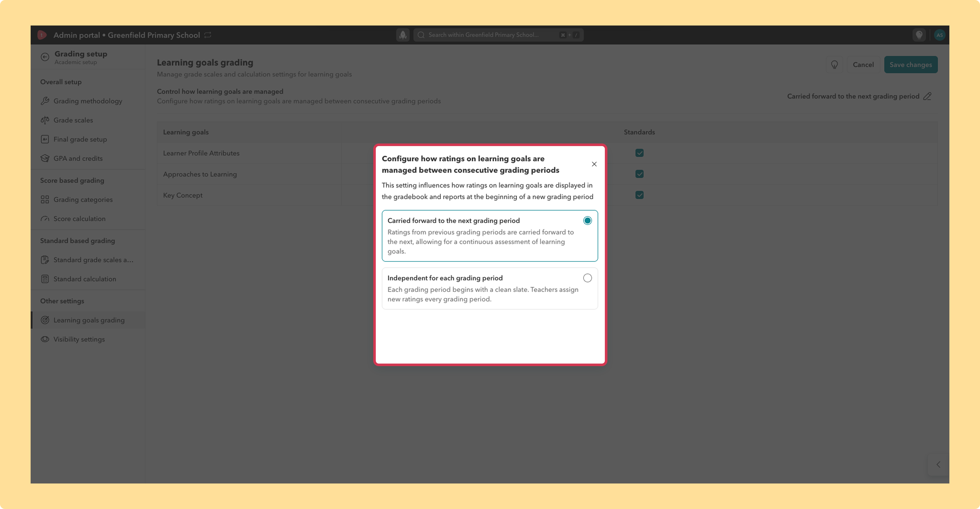The height and width of the screenshot is (509, 980).
Task: Open the AS user avatar menu
Action: tap(939, 35)
